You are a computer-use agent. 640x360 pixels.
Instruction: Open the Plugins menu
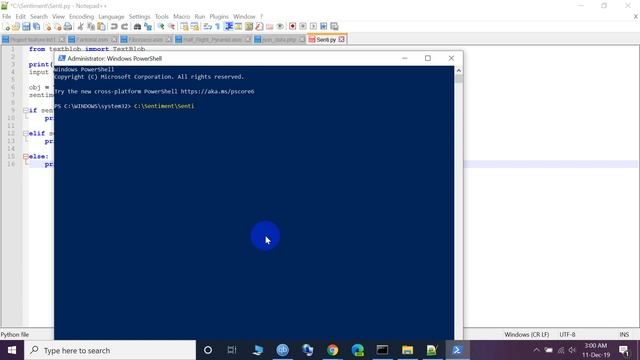[219, 16]
